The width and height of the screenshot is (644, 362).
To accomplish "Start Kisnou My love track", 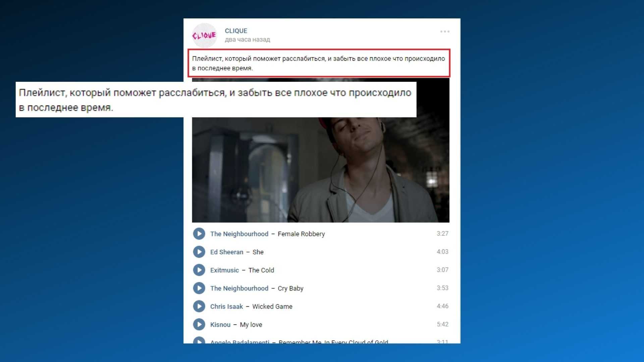I will coord(199,324).
